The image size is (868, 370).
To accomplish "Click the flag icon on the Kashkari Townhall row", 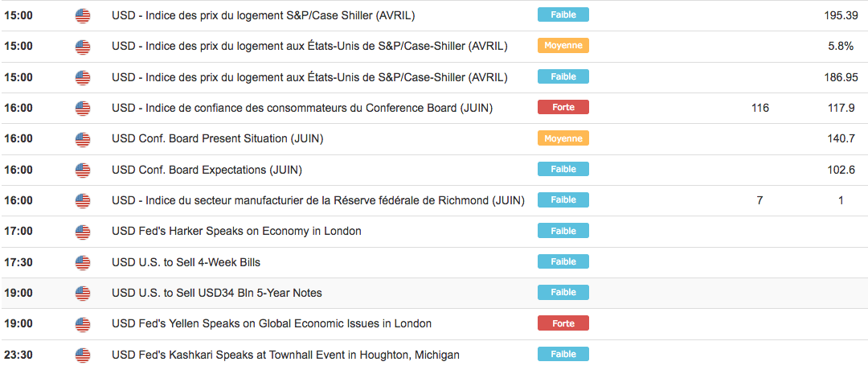I will coord(83,355).
